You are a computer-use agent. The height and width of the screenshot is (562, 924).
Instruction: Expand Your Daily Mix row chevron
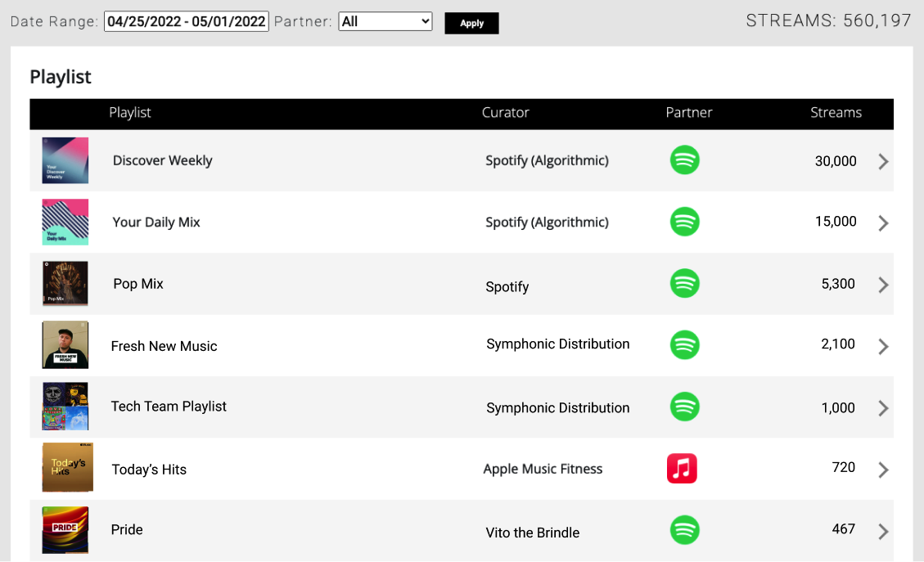coord(883,223)
